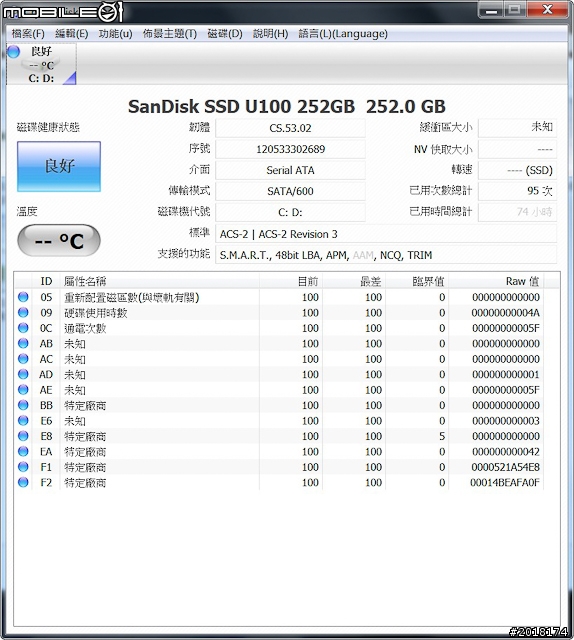Click raw value 000000000003
Screen dimensions: 574x640
click(x=506, y=421)
